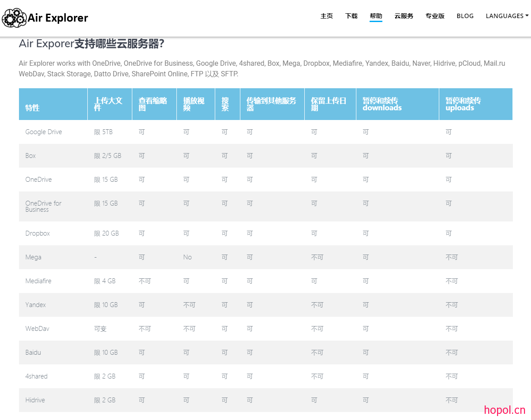Open the 云服务 menu item

[x=404, y=16]
